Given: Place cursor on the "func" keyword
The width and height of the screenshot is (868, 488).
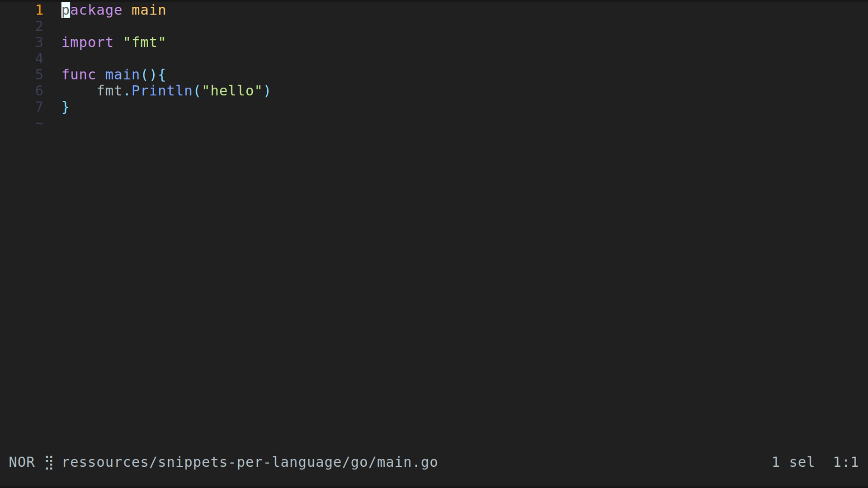Looking at the screenshot, I should point(79,75).
